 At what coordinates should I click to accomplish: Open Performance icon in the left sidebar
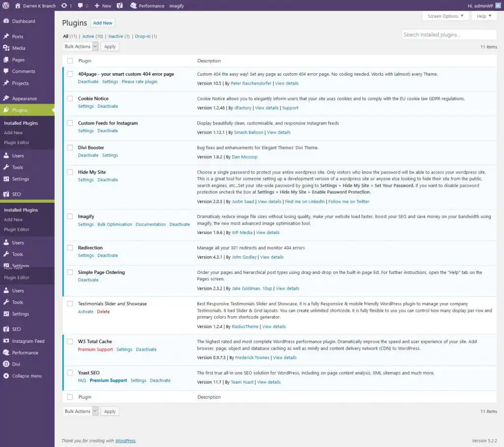pyautogui.click(x=6, y=352)
